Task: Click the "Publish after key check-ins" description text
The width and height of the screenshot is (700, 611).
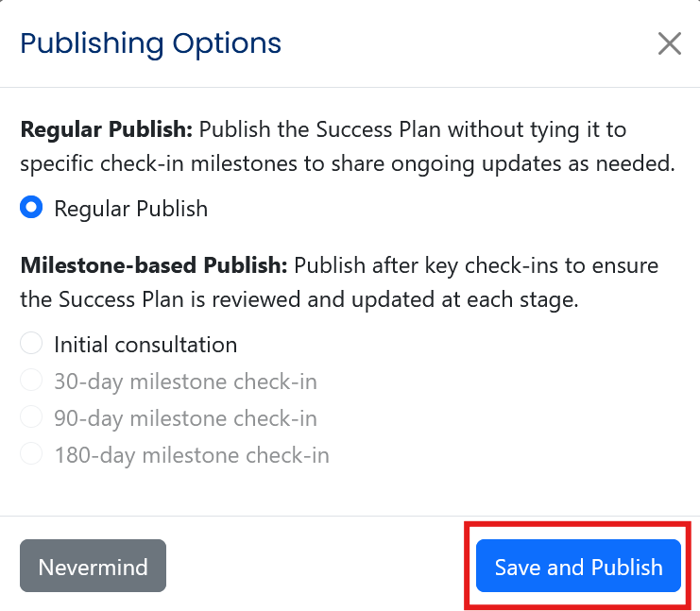Action: tap(416, 264)
